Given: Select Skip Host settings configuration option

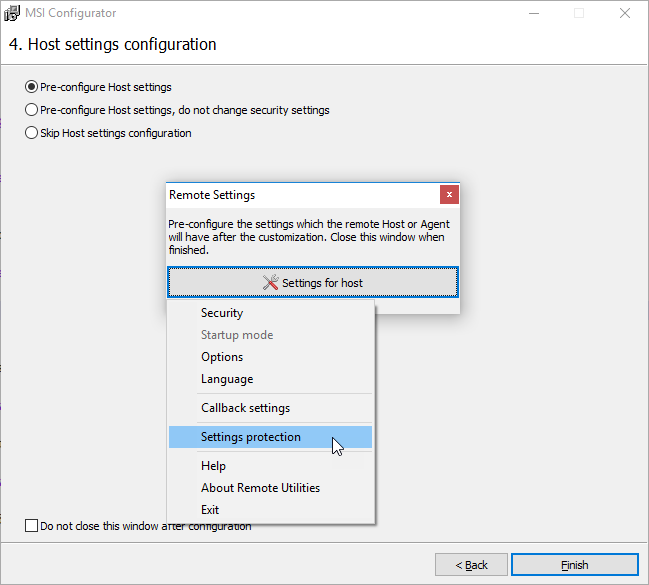Looking at the screenshot, I should (x=32, y=133).
